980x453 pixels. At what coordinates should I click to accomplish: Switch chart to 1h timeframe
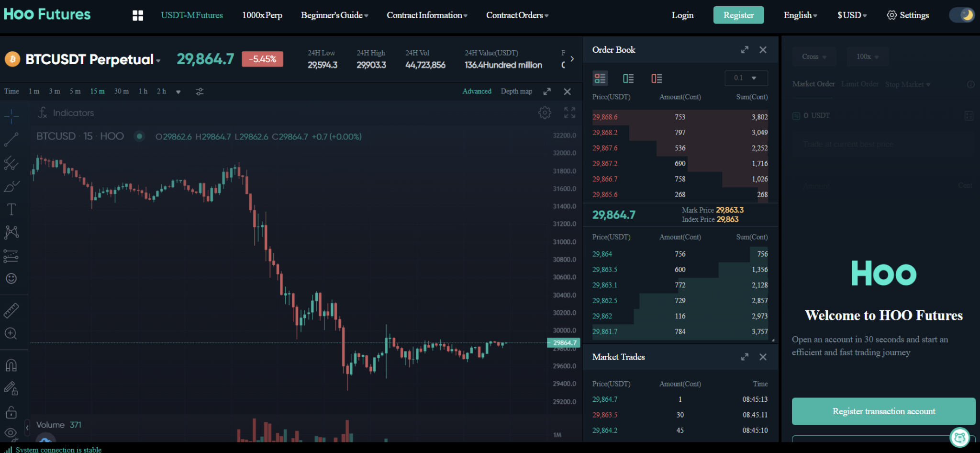tap(143, 91)
